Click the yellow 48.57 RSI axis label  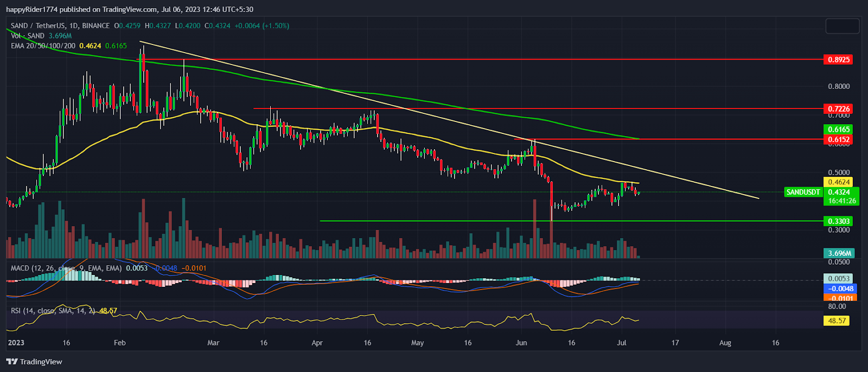click(837, 320)
